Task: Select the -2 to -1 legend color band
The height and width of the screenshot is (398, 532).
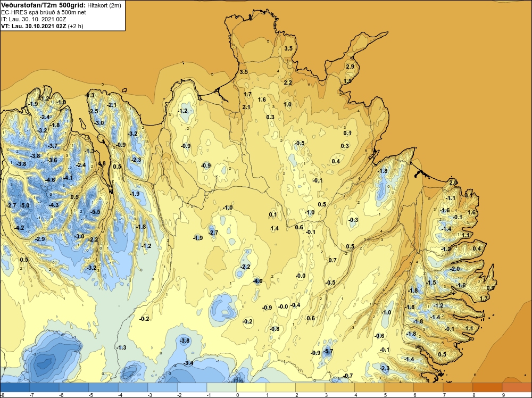Action: tap(192, 387)
